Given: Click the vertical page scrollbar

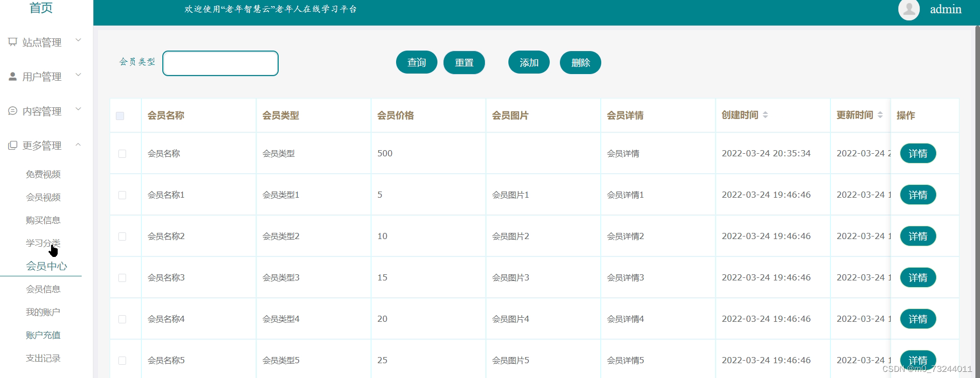Looking at the screenshot, I should tap(977, 202).
